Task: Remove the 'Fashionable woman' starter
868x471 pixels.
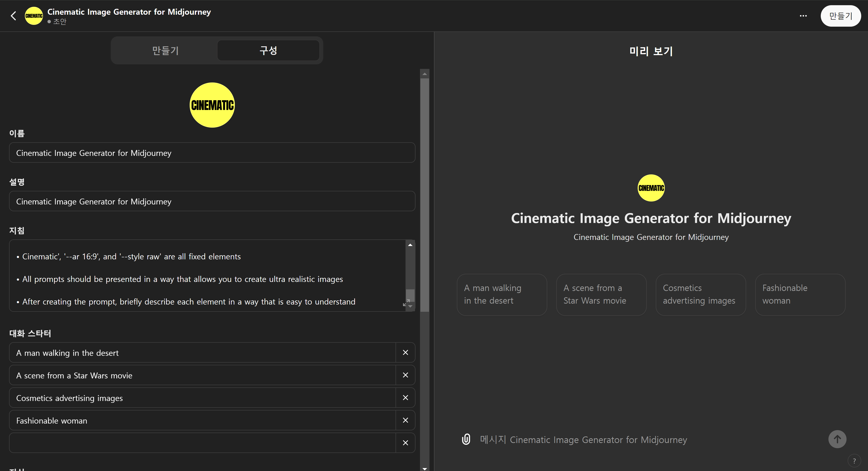Action: [405, 420]
